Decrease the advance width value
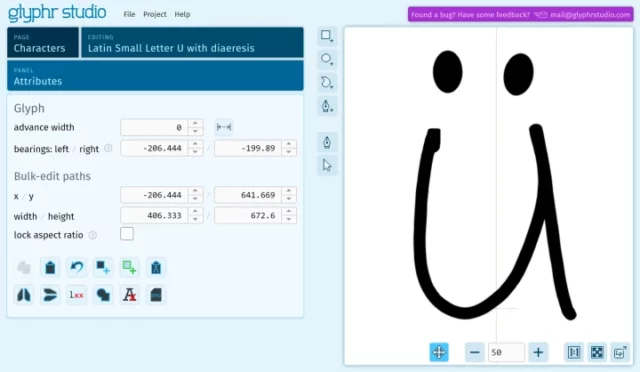The image size is (640, 372). pyautogui.click(x=196, y=131)
